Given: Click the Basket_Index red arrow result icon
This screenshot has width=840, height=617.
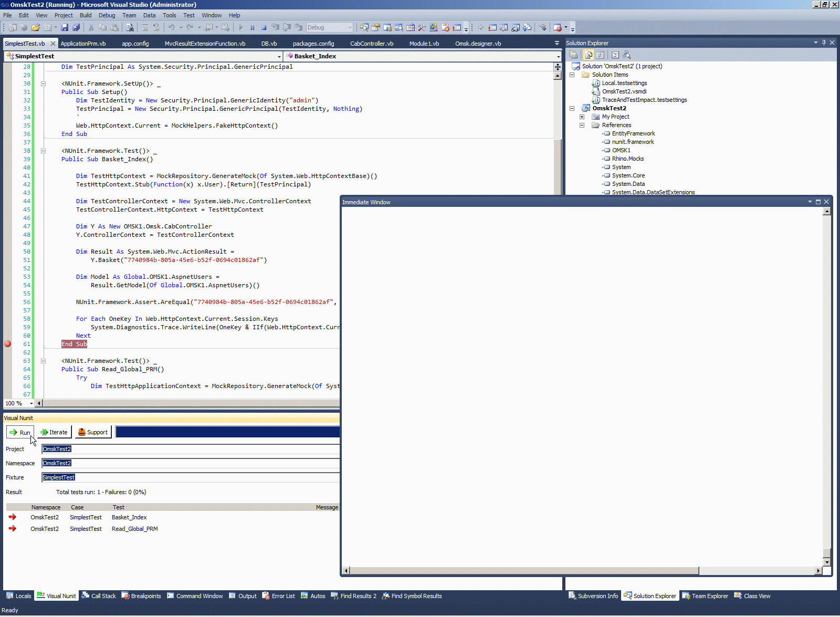Looking at the screenshot, I should [12, 517].
